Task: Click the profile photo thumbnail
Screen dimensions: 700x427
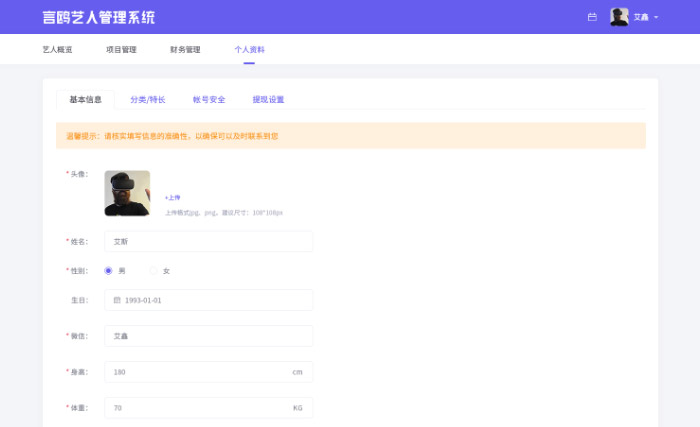Action: [127, 193]
